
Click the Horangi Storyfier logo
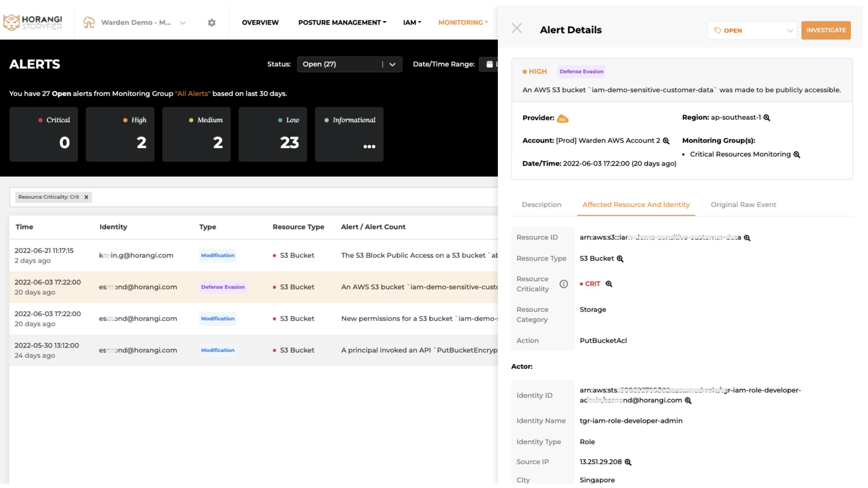pos(33,22)
